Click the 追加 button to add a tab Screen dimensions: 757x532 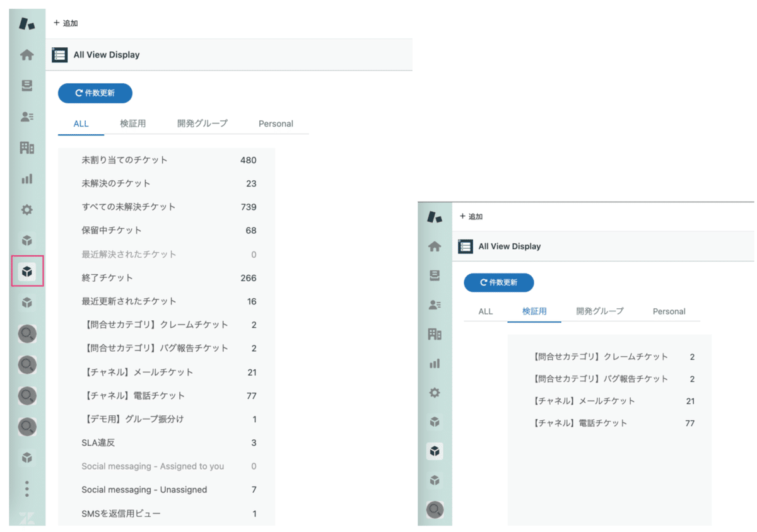(65, 23)
